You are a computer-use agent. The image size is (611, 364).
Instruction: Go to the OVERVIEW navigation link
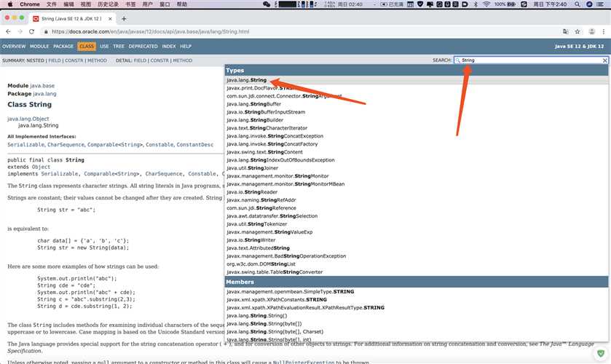tap(14, 47)
